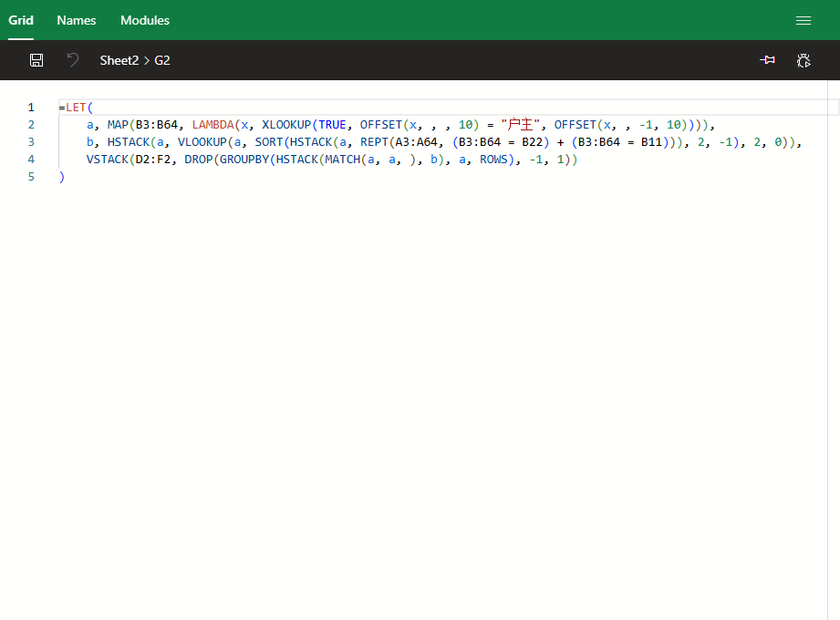Click line number 1 in the gutter

coord(31,108)
